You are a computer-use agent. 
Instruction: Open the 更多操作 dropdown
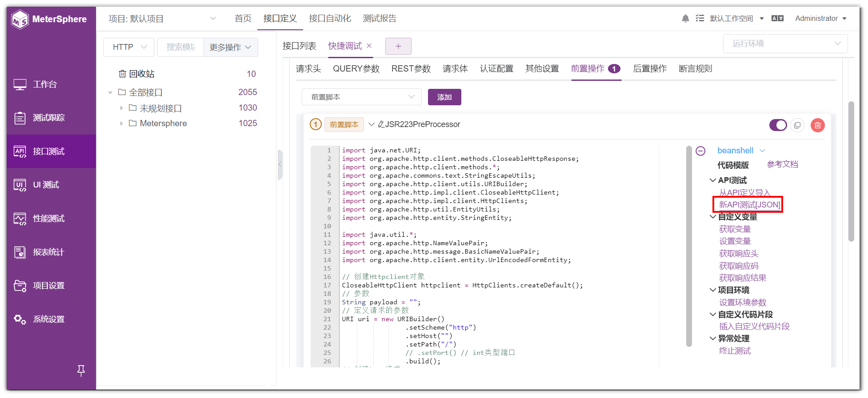231,47
